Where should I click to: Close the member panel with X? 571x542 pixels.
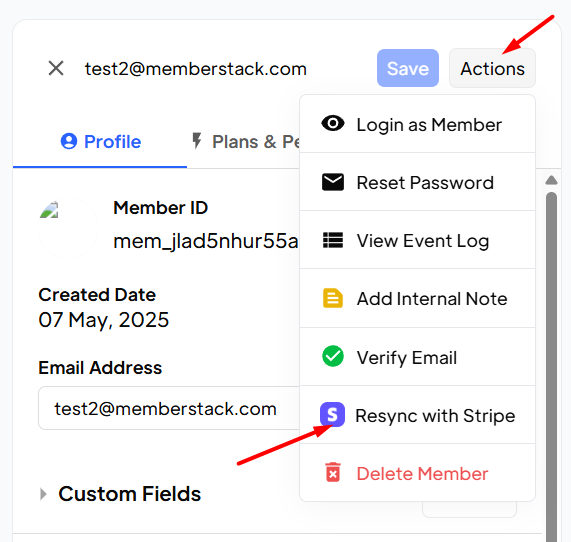click(56, 68)
